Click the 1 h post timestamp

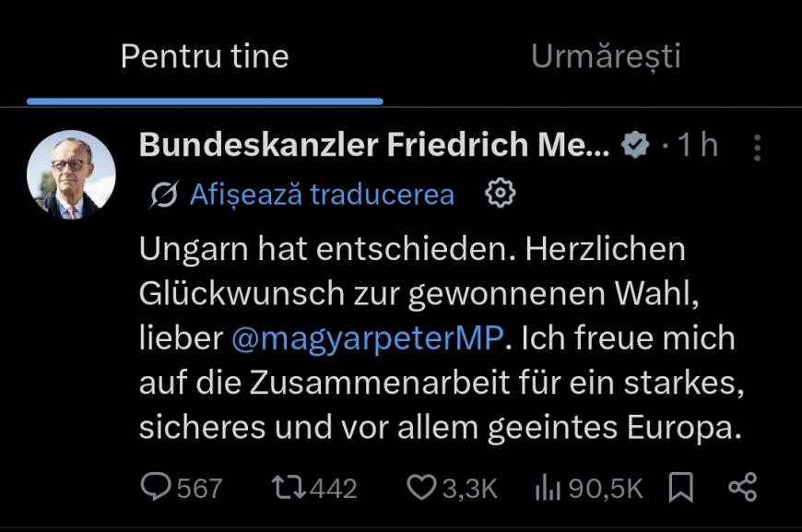[697, 145]
